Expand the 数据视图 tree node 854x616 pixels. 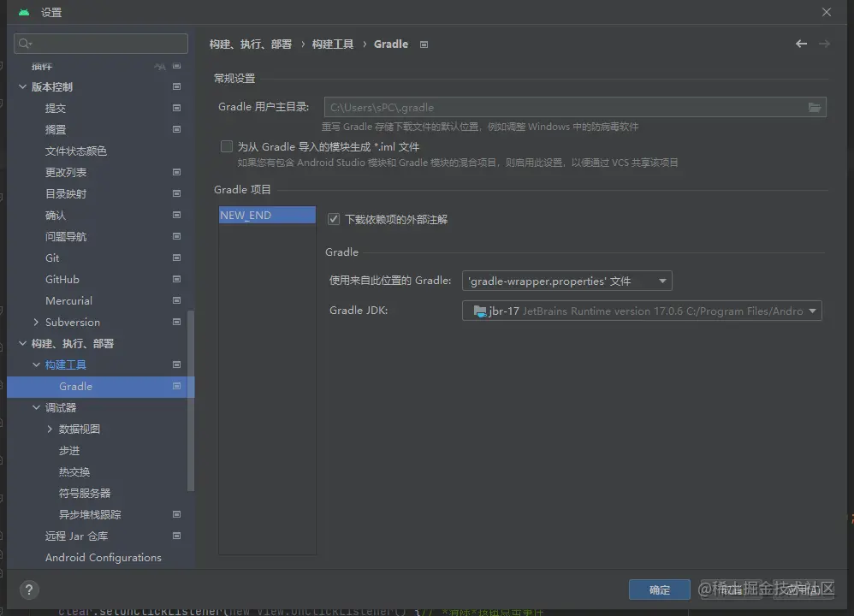tap(50, 429)
